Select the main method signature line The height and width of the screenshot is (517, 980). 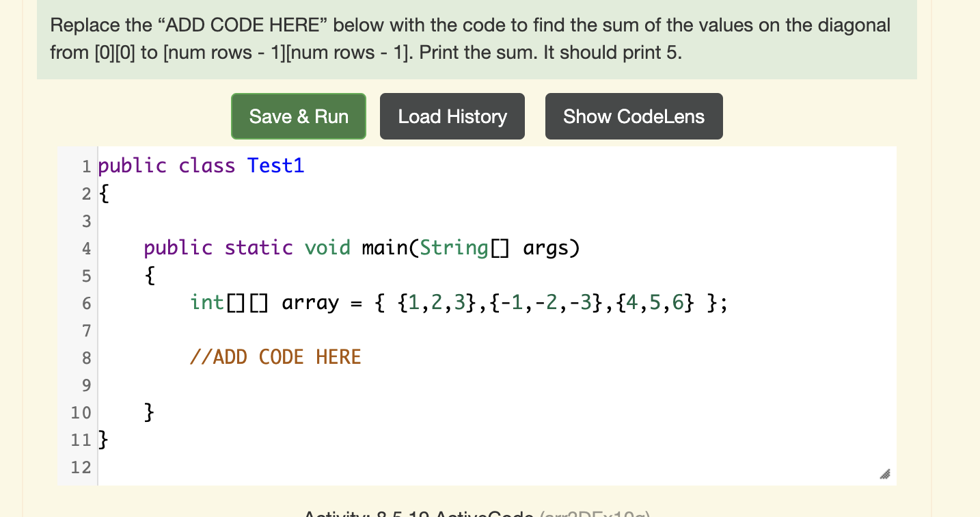pyautogui.click(x=361, y=248)
